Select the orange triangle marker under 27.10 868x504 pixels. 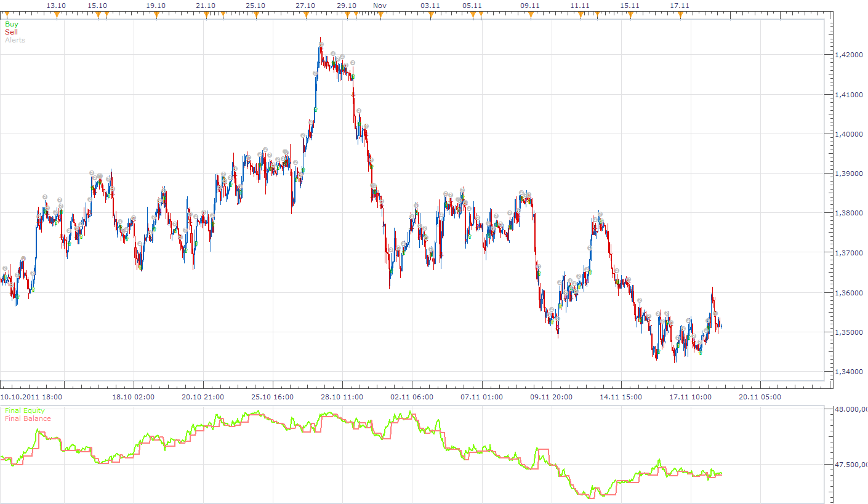(305, 15)
